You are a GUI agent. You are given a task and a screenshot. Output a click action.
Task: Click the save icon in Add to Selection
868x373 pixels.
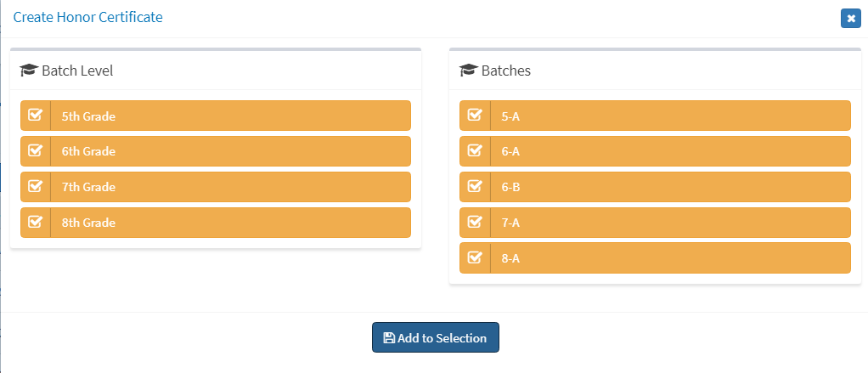click(389, 338)
